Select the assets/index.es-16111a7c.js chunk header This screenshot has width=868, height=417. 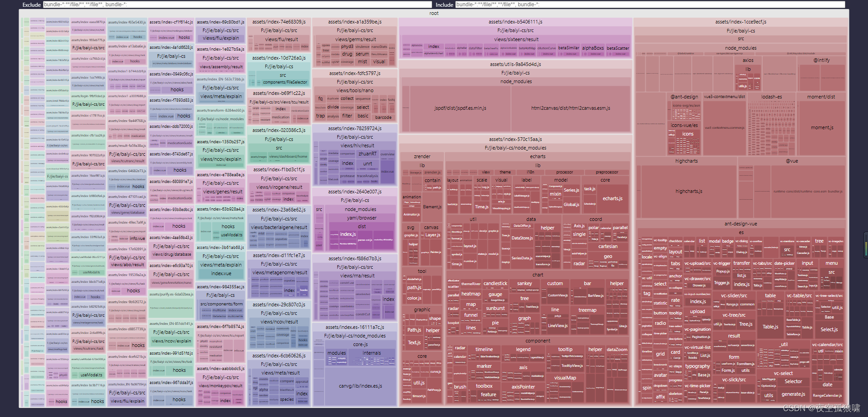[x=355, y=327]
